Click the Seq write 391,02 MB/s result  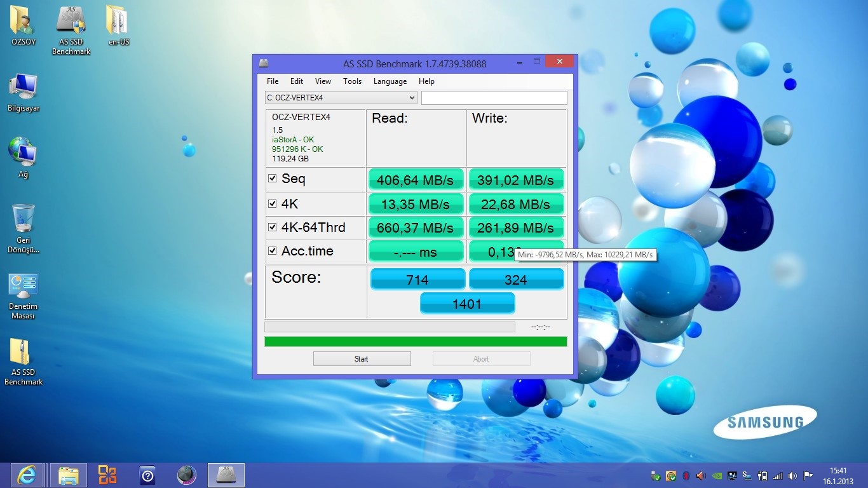[516, 180]
